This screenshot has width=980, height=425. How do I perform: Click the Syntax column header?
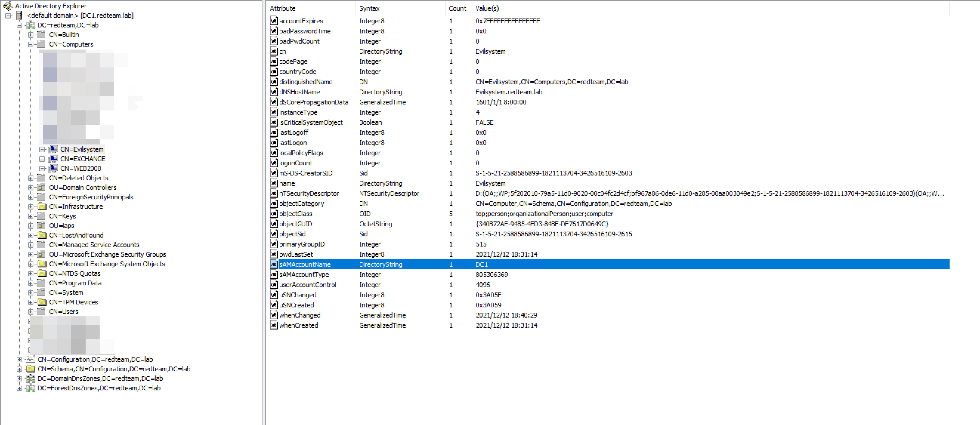click(x=369, y=8)
